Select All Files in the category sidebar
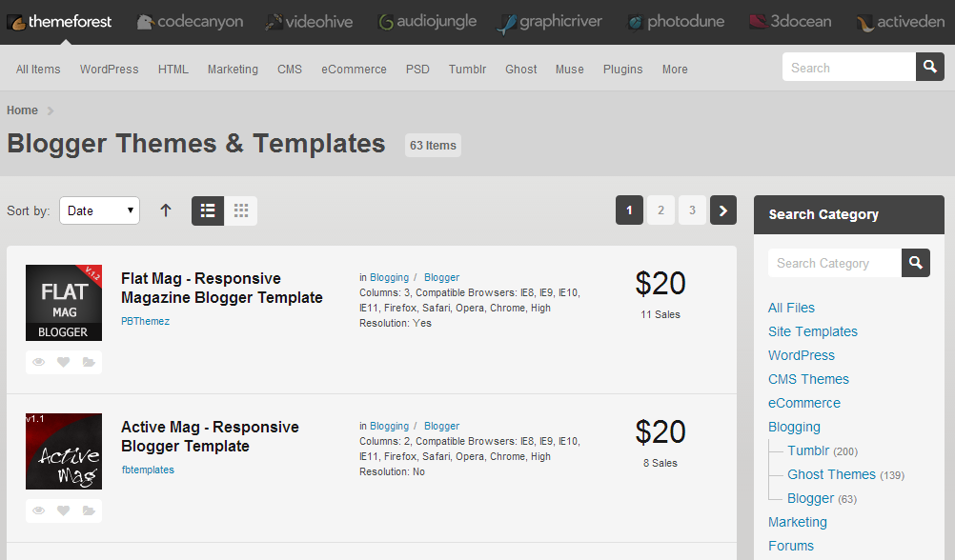Screen dimensions: 955x560 point(791,308)
